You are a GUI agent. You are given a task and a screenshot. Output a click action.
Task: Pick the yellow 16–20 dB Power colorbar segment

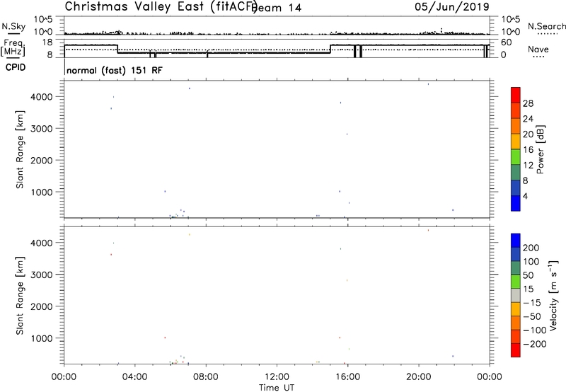click(x=516, y=141)
